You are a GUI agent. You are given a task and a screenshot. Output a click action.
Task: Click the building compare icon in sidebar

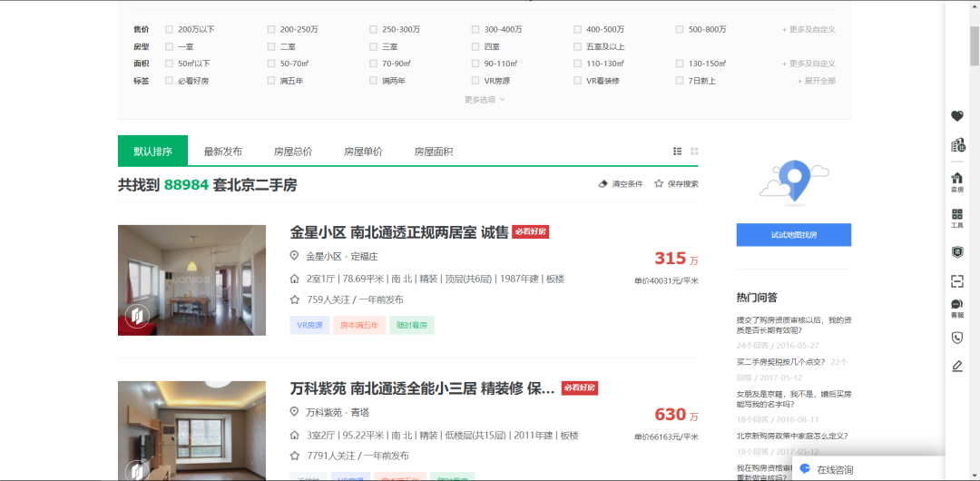[957, 145]
